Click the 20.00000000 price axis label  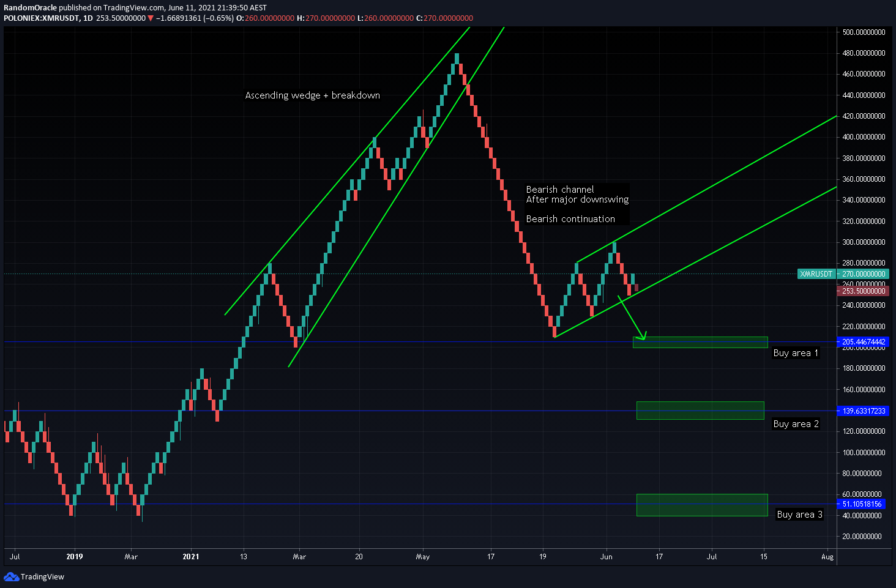862,537
